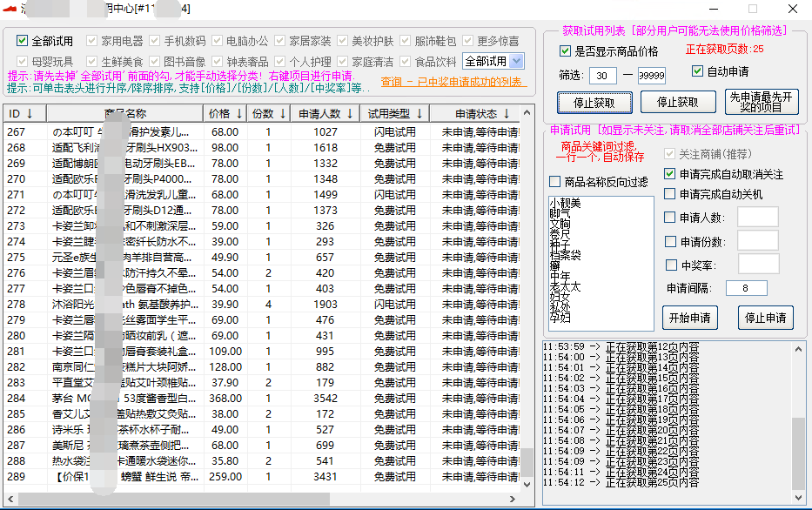Click the minimum price filter field showing 30

(x=603, y=73)
